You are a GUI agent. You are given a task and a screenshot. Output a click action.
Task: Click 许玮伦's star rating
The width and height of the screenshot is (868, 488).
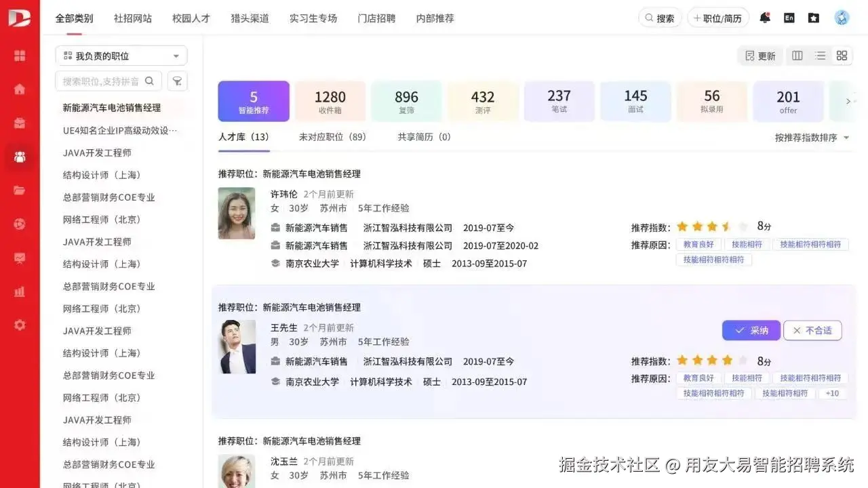coord(712,226)
